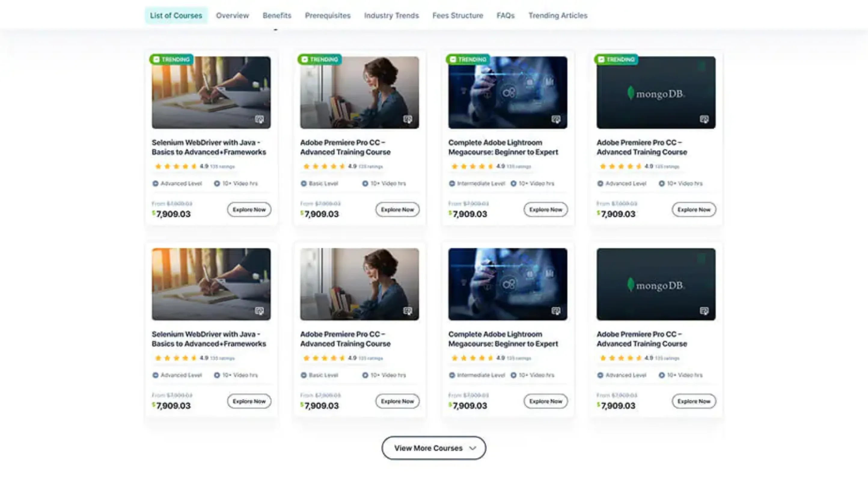Click certificate icon on bottom-row Lightroom thumbnail
Viewport: 868px width, 496px height.
(556, 311)
